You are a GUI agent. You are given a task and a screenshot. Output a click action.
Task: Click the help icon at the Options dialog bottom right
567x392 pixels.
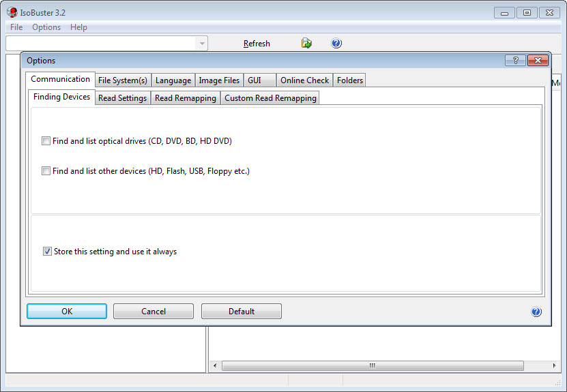coord(536,312)
